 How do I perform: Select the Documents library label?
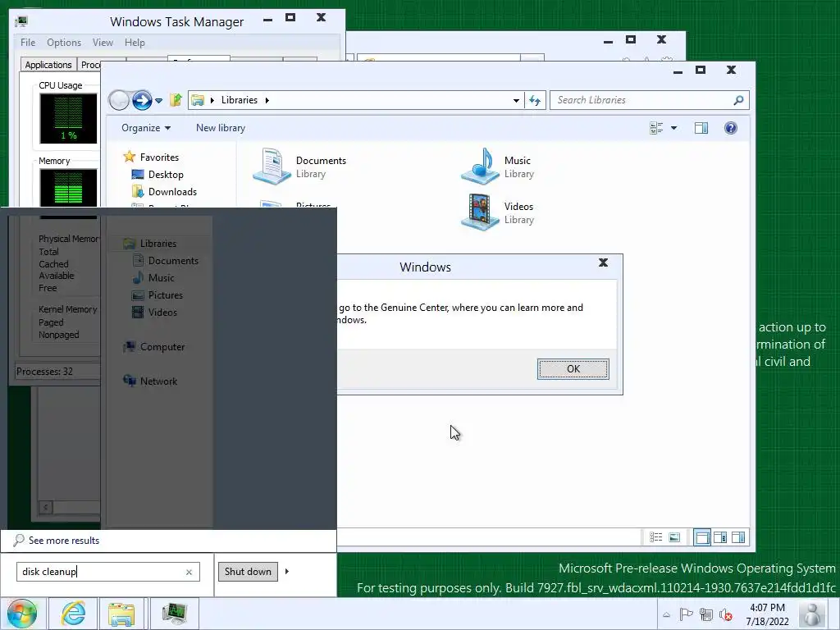point(321,161)
